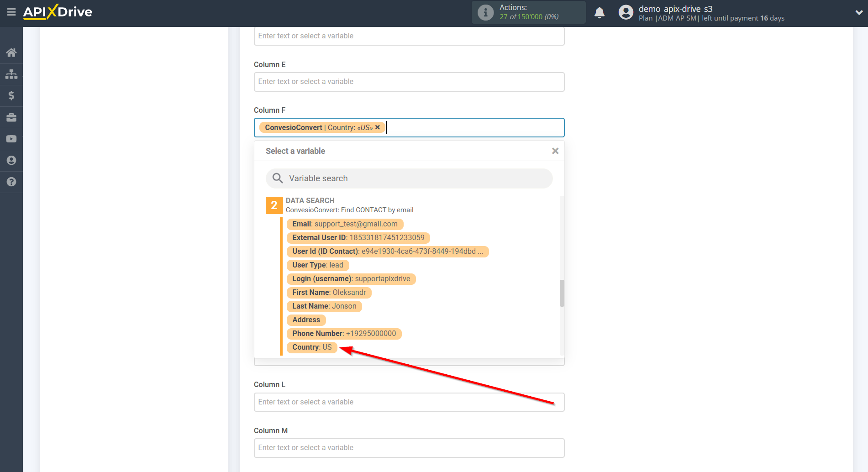This screenshot has width=868, height=472.
Task: Open the video tutorials YouTube icon
Action: (11, 139)
